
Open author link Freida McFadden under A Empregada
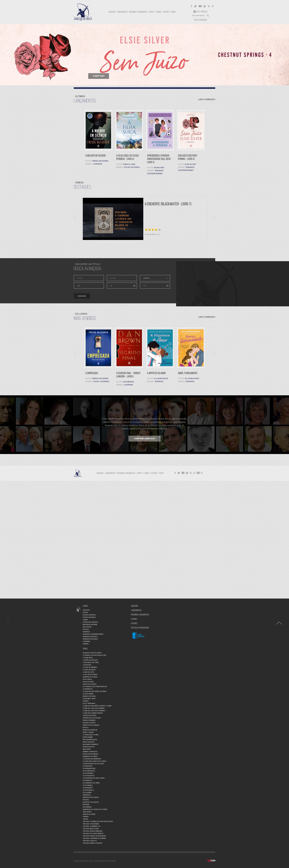[x=100, y=378]
